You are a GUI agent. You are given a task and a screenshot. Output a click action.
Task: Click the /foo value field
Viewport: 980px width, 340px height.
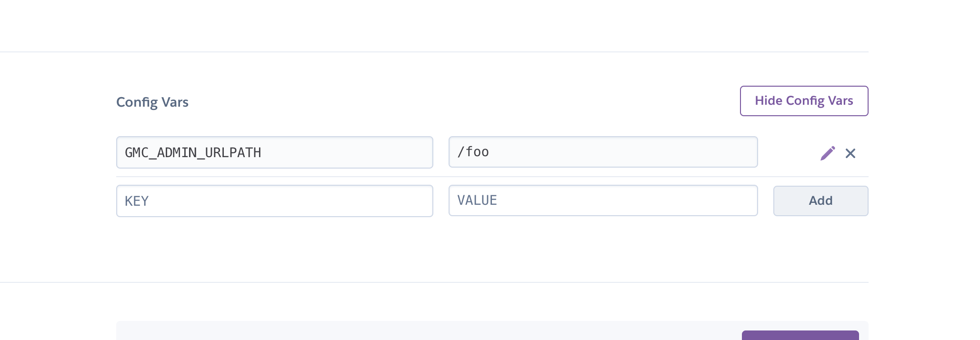(603, 152)
